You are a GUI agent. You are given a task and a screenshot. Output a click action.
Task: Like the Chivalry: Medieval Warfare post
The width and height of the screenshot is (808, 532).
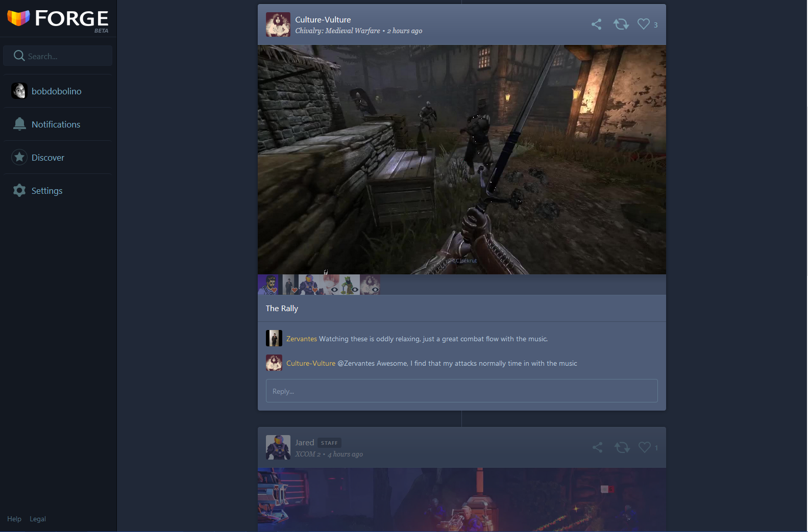pos(644,24)
